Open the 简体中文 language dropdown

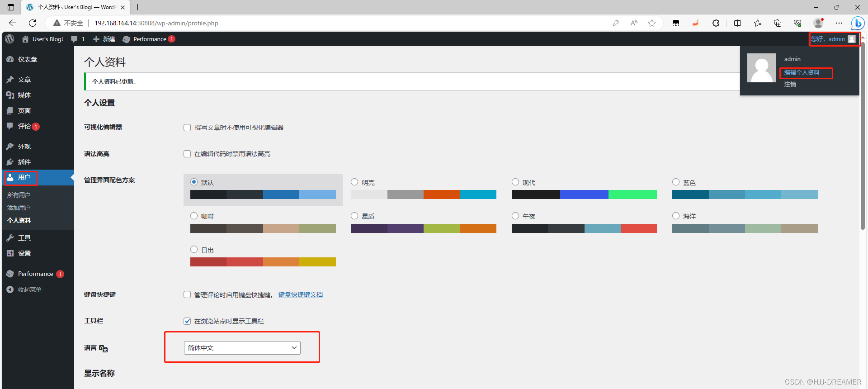(242, 348)
